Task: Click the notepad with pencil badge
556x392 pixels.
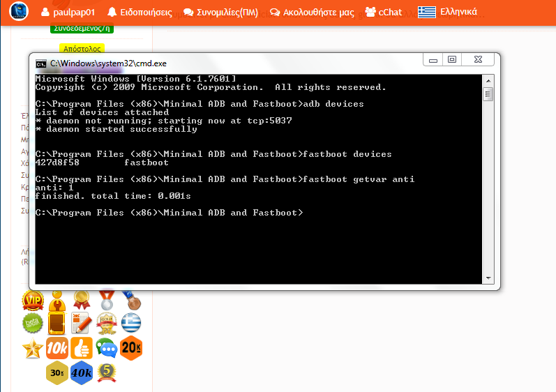Action: click(82, 323)
